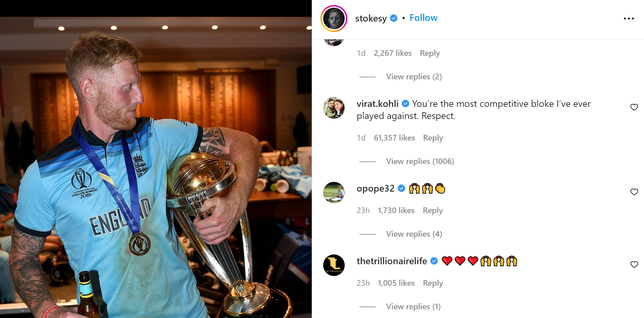
Task: Like opope32's comment with heart icon
Action: pyautogui.click(x=634, y=192)
